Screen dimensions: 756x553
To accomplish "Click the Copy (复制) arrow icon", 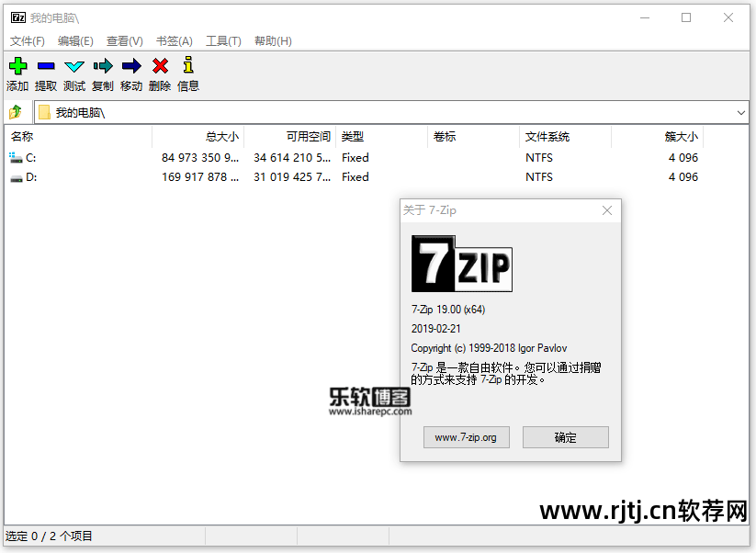I will 103,66.
